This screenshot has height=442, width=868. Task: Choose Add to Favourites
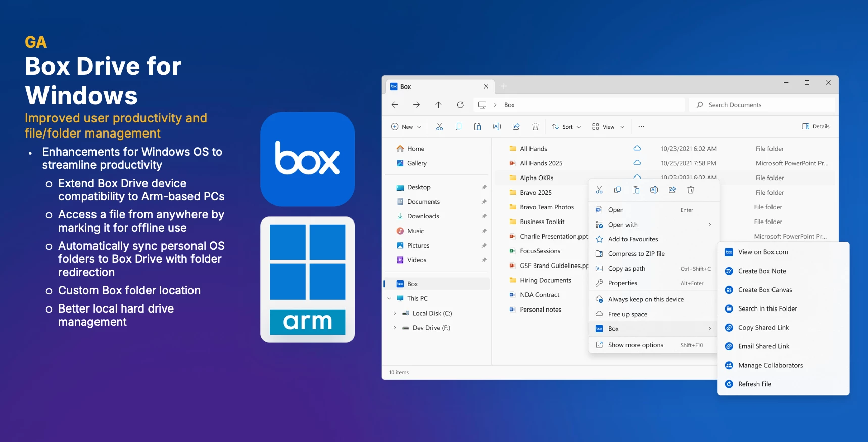pos(653,239)
